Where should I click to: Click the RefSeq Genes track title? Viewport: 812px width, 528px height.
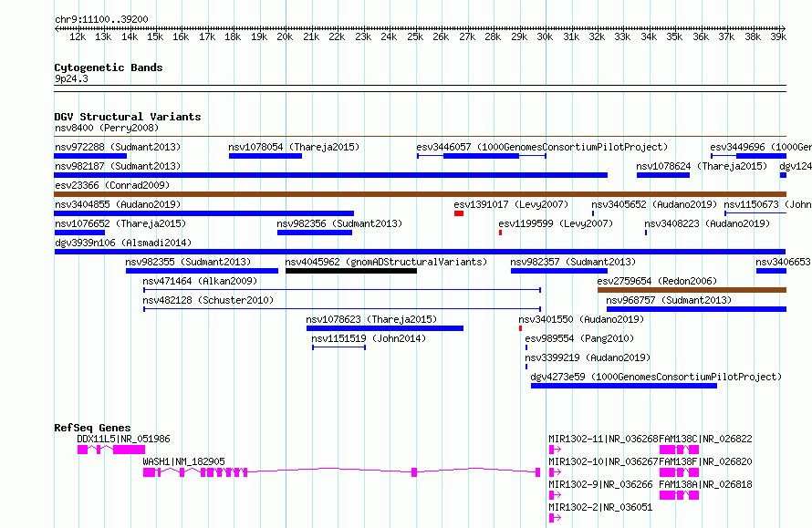coord(93,428)
